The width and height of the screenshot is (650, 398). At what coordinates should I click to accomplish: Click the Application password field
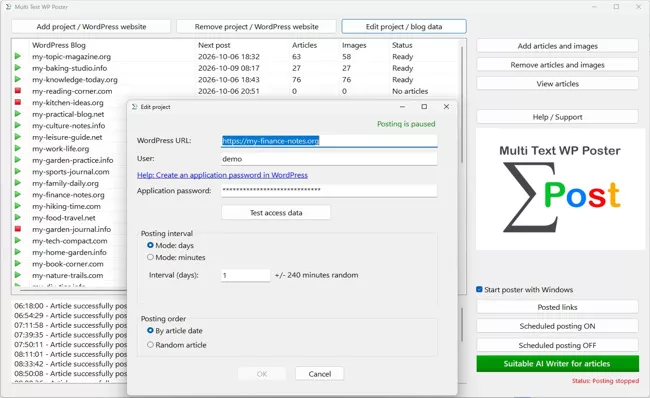tap(329, 190)
